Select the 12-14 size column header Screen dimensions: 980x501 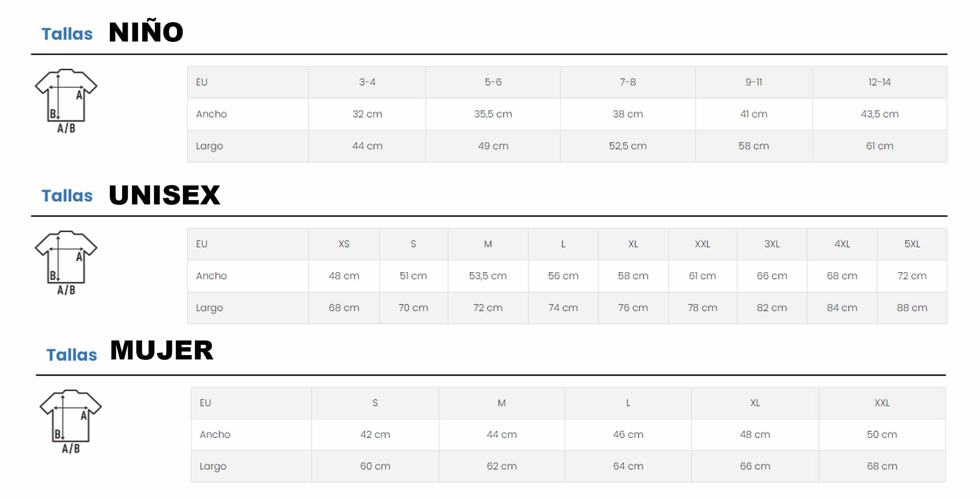tap(879, 82)
